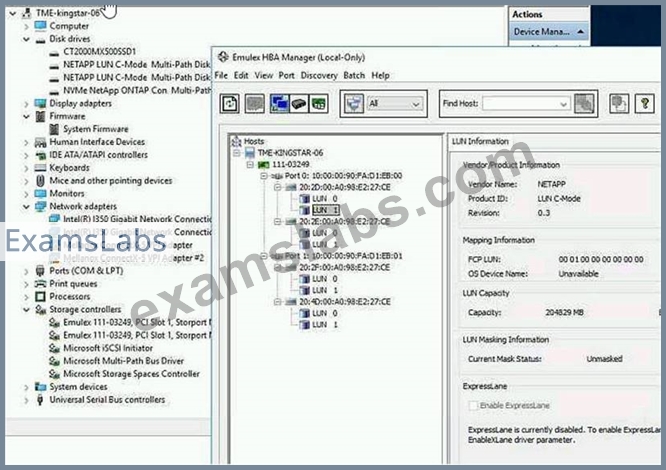This screenshot has height=470, width=666.
Task: Collapse Port 0 tree node
Action: point(264,176)
